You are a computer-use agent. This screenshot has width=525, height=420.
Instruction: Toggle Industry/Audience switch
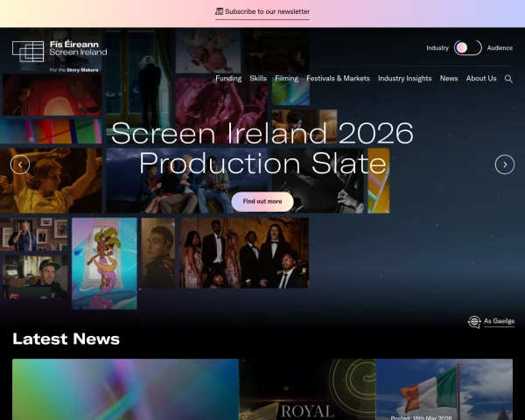[468, 47]
